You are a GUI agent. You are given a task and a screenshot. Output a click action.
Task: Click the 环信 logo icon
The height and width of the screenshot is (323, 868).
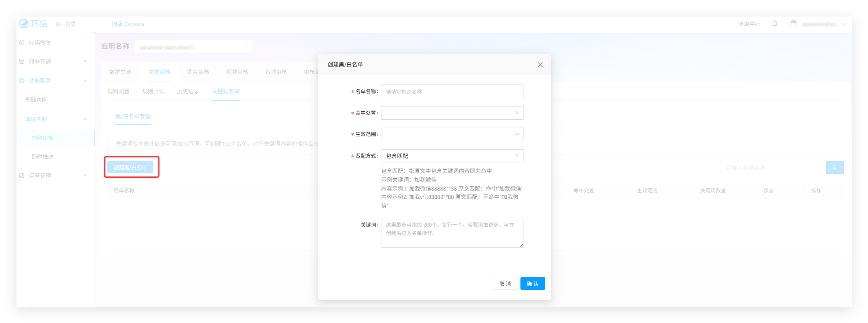pos(24,23)
